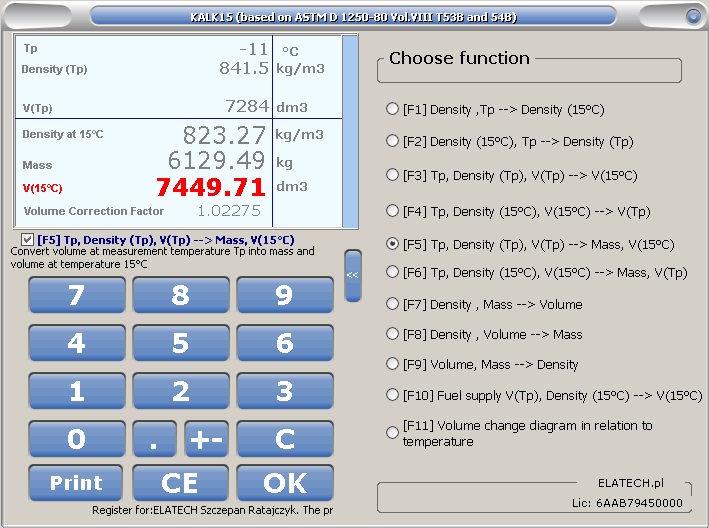Tap the 8 keypad button
This screenshot has height=528, width=709.
(181, 295)
